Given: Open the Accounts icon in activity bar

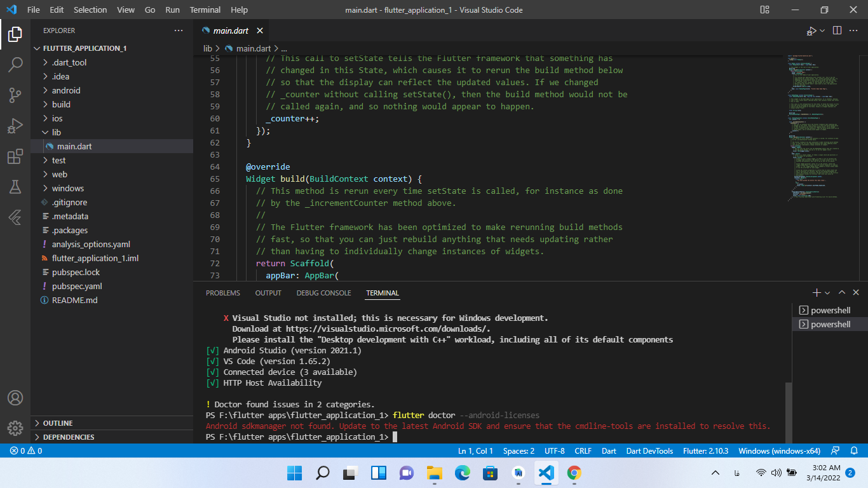Looking at the screenshot, I should pyautogui.click(x=15, y=398).
